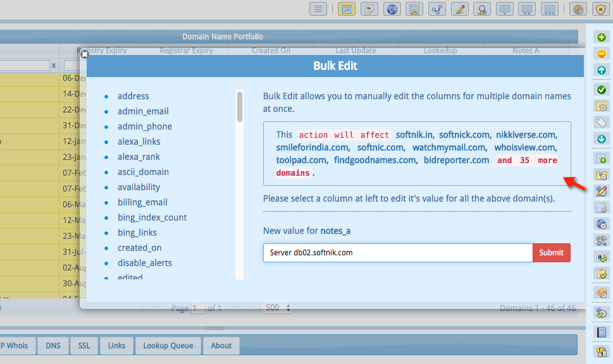Click the gears with checkmark sidebar icon
The width and height of the screenshot is (613, 364).
coord(601,312)
